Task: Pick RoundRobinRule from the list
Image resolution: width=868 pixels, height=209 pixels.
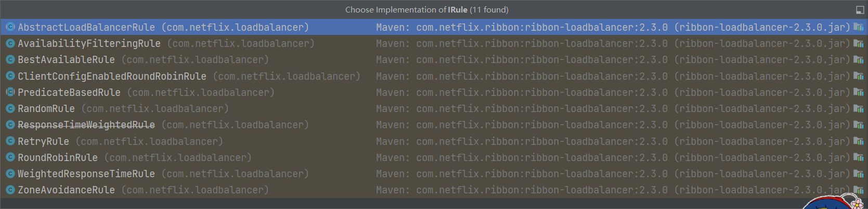Action: pyautogui.click(x=58, y=157)
